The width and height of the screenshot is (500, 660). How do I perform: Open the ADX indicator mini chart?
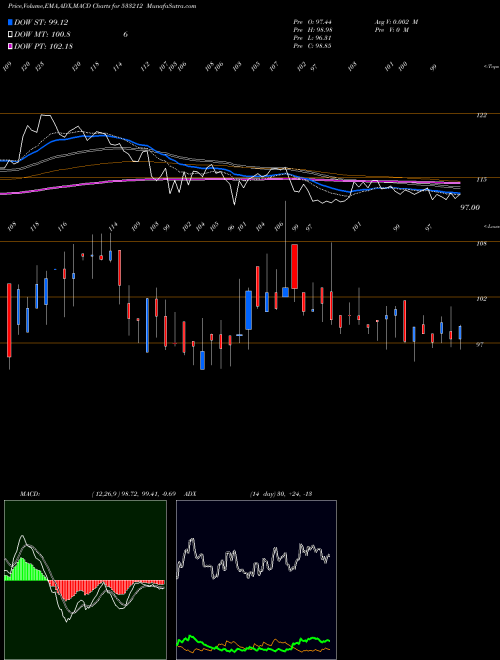[256, 580]
